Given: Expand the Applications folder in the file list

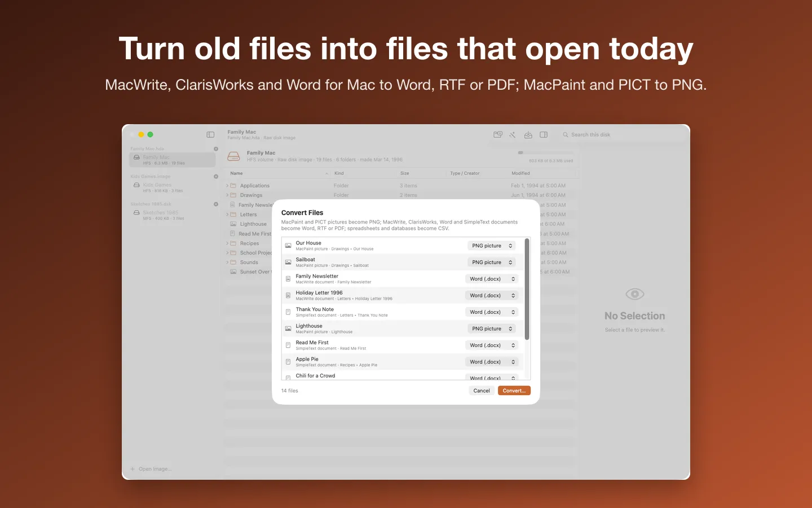Looking at the screenshot, I should tap(227, 186).
